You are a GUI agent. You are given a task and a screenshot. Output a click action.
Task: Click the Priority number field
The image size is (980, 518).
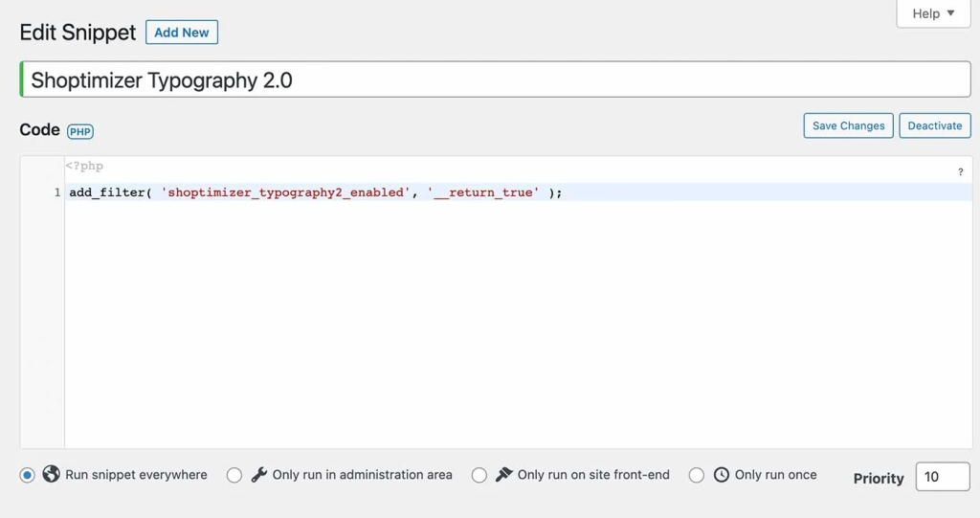tap(942, 476)
